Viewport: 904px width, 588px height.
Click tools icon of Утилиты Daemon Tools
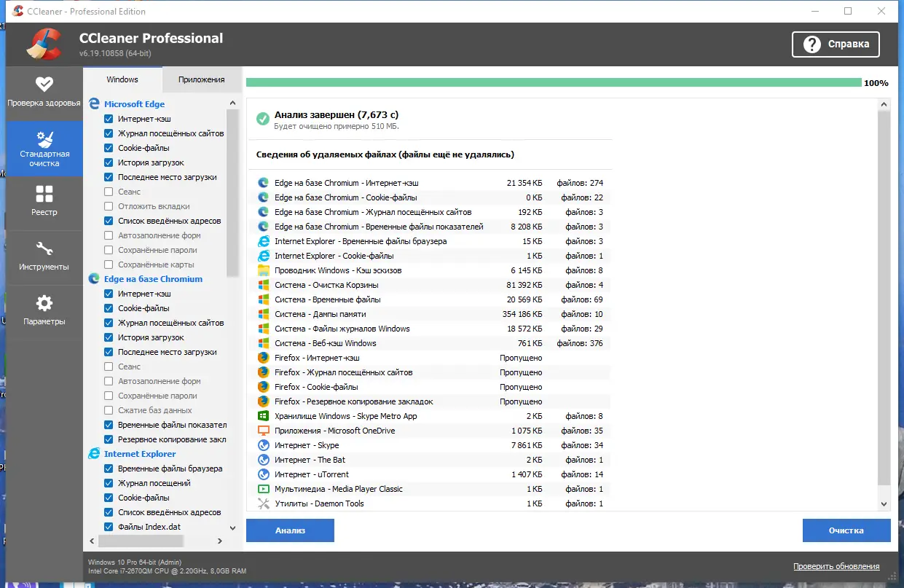(263, 503)
